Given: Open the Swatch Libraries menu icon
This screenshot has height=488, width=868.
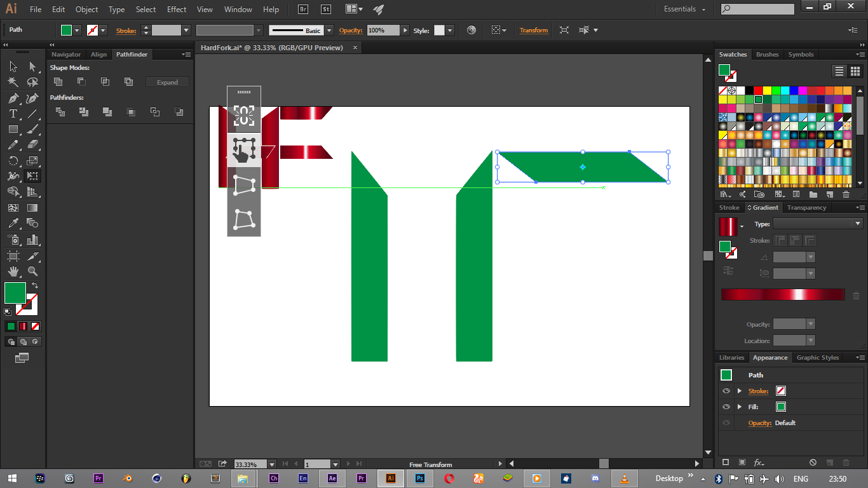Looking at the screenshot, I should 725,194.
